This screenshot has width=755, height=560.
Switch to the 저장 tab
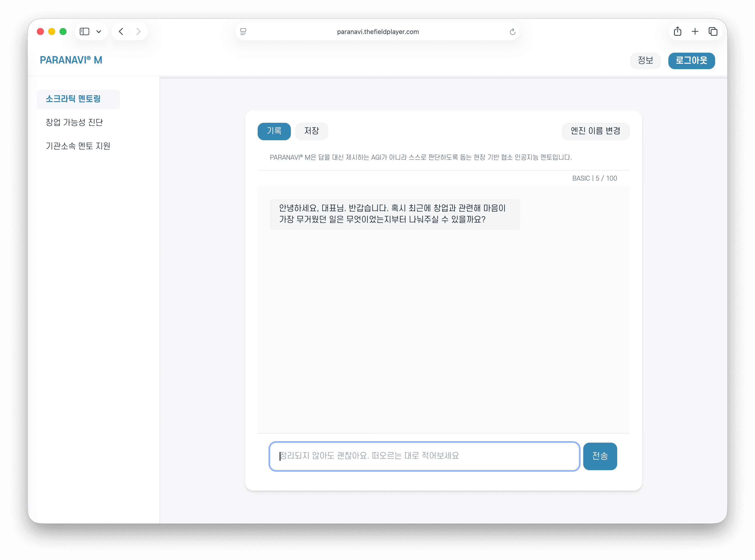point(311,131)
